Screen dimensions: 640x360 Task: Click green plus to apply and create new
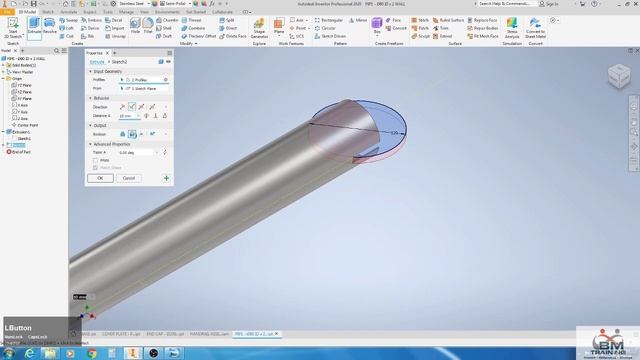point(166,178)
